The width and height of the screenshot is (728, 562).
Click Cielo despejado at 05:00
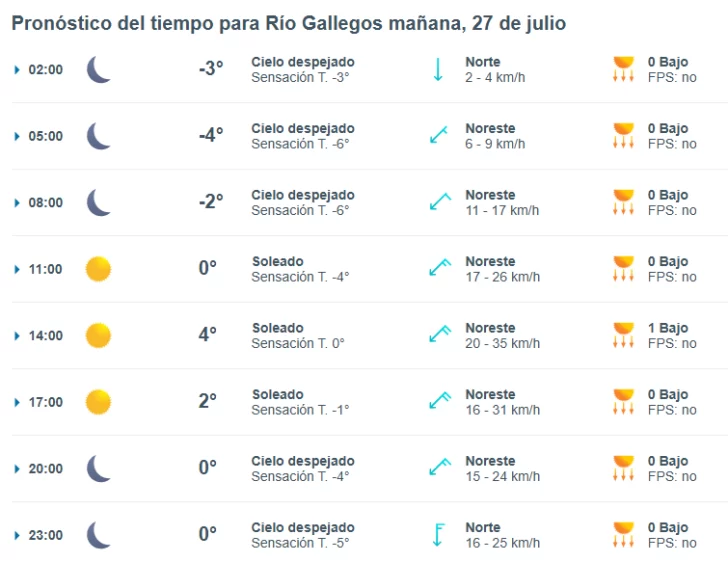point(302,128)
